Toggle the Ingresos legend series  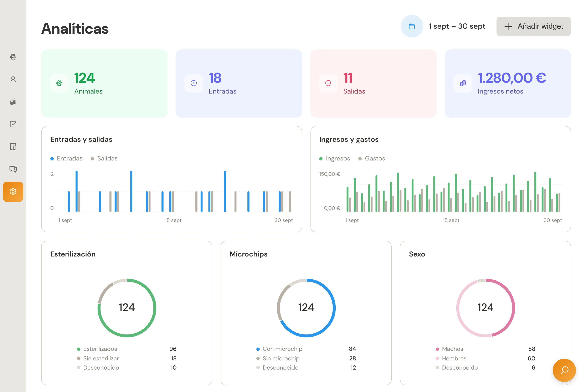pyautogui.click(x=335, y=159)
